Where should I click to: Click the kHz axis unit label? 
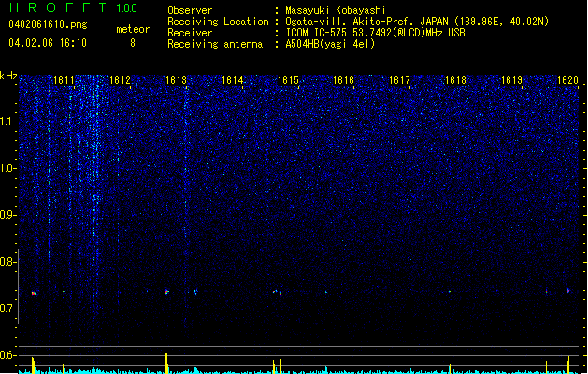(x=8, y=76)
